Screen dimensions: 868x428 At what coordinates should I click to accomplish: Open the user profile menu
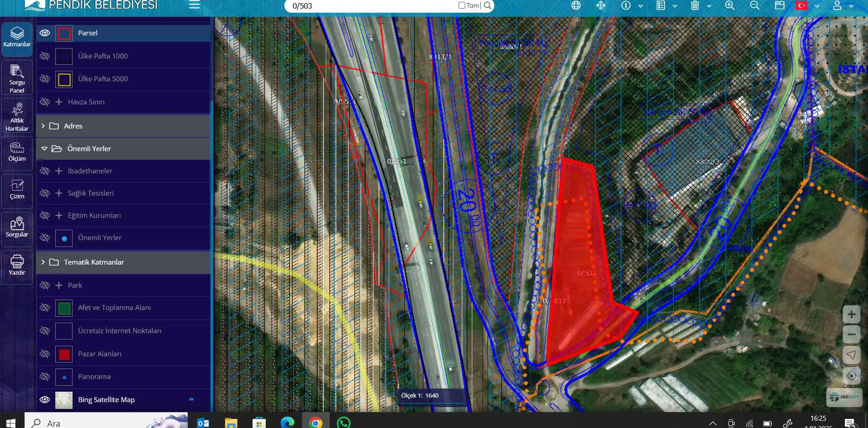tap(837, 5)
